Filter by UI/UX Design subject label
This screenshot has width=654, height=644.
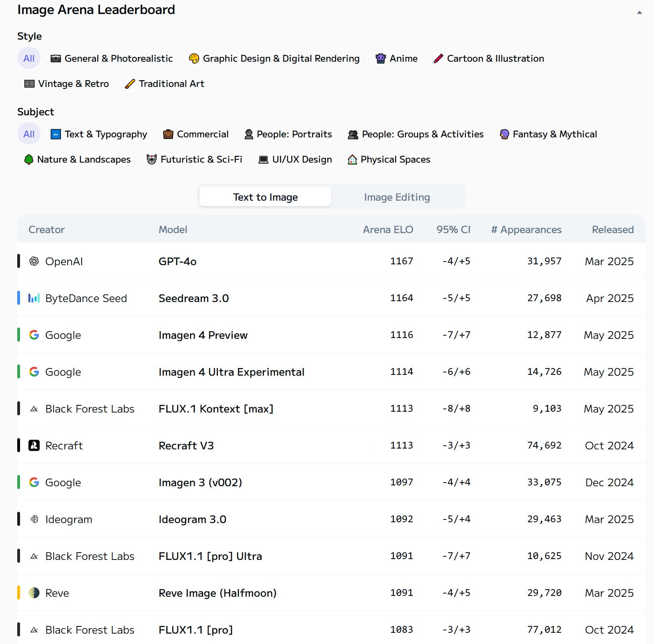302,159
